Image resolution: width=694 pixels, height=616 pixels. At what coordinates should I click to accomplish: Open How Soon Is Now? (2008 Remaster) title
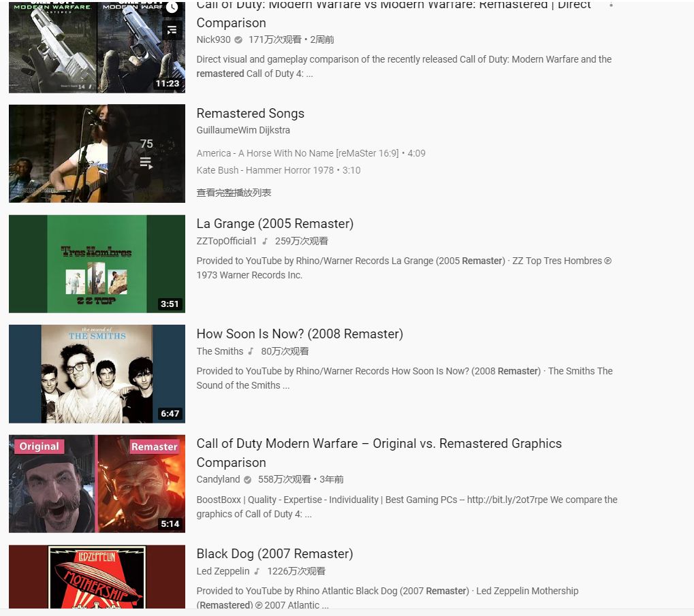pos(300,334)
